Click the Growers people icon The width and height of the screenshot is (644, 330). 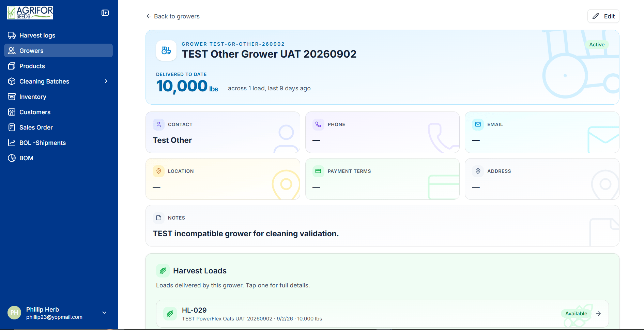(12, 51)
